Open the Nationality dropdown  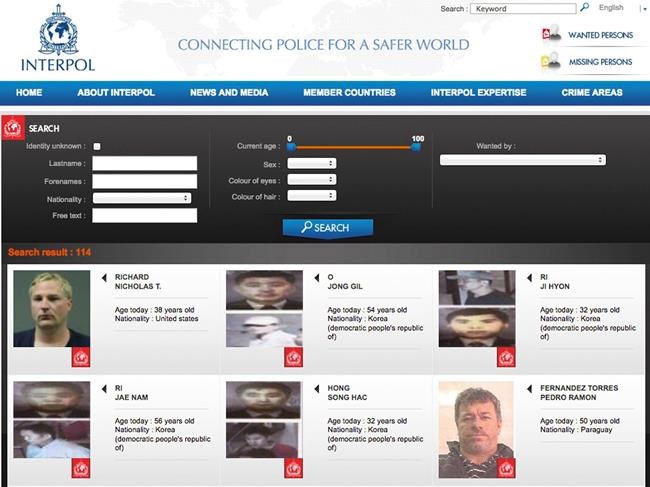142,198
